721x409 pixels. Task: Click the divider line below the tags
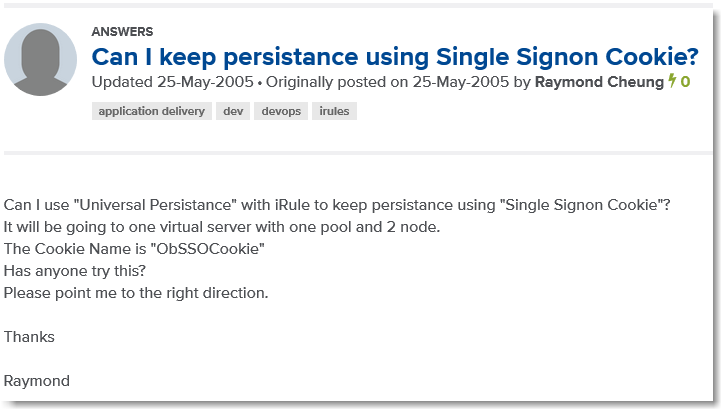[x=360, y=153]
